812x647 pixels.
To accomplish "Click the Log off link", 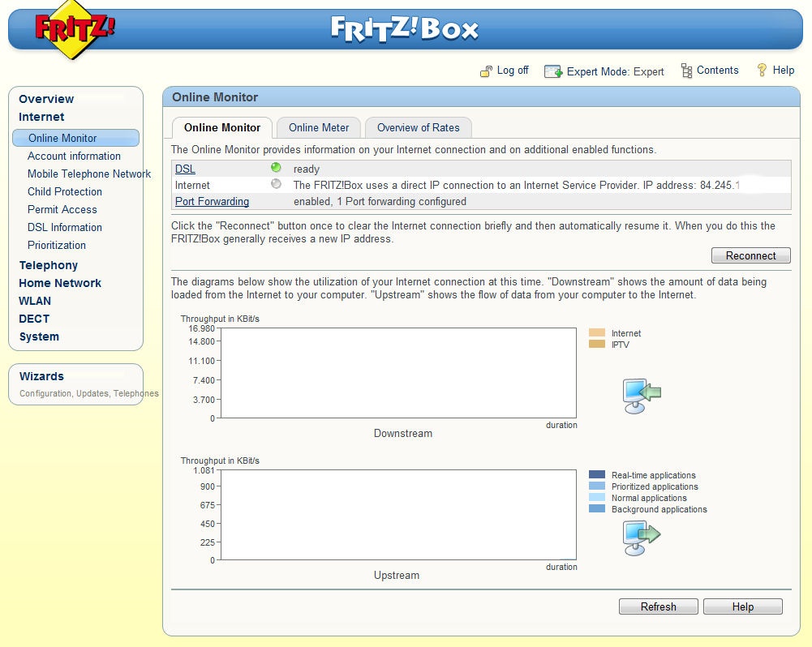I will pos(513,71).
